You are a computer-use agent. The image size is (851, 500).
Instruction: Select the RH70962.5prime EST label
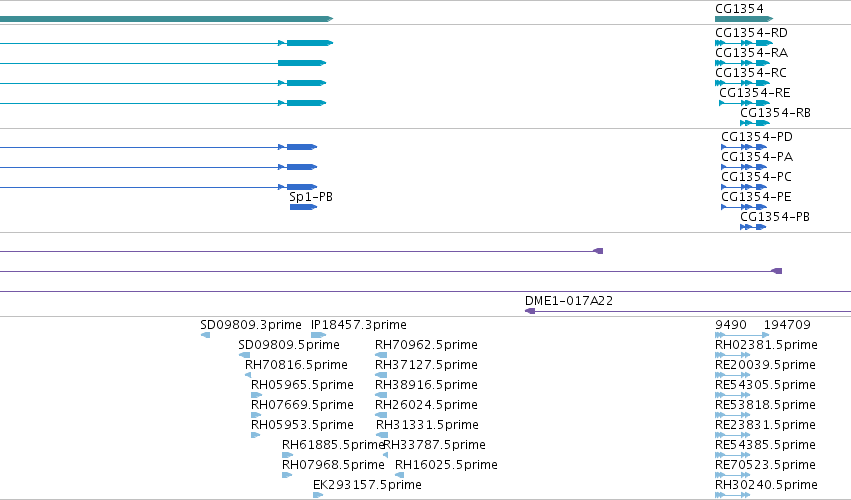pos(426,345)
